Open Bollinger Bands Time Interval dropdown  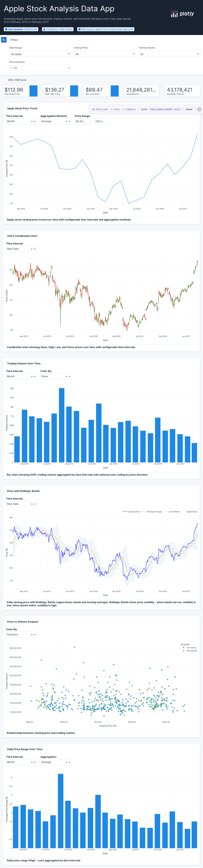click(21, 504)
